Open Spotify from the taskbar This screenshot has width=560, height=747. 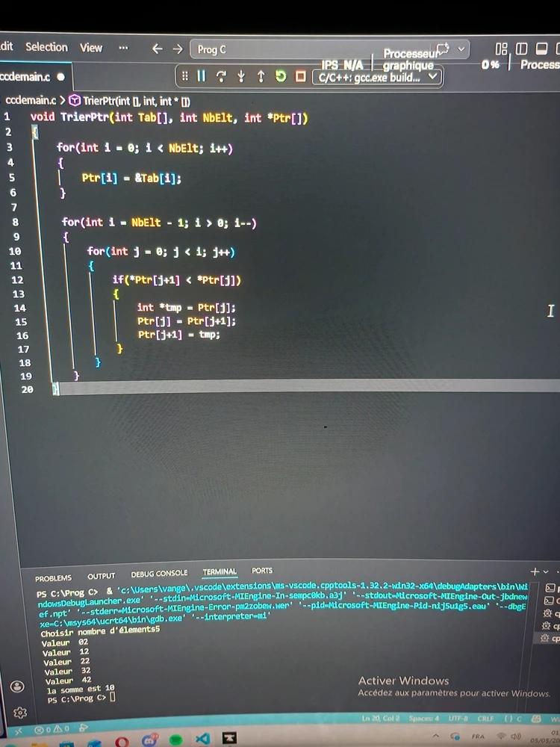tap(175, 740)
